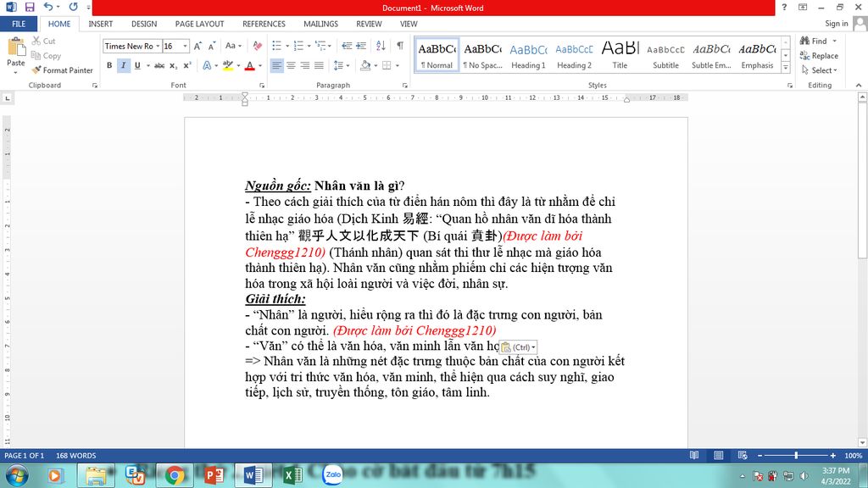Open the Select dropdown in Editing
The image size is (868, 488).
[x=820, y=70]
